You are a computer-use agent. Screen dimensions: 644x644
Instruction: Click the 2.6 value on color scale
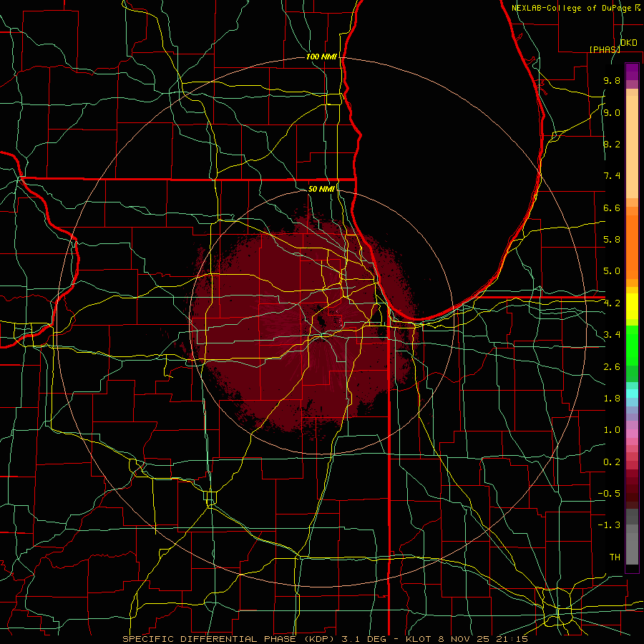point(612,367)
